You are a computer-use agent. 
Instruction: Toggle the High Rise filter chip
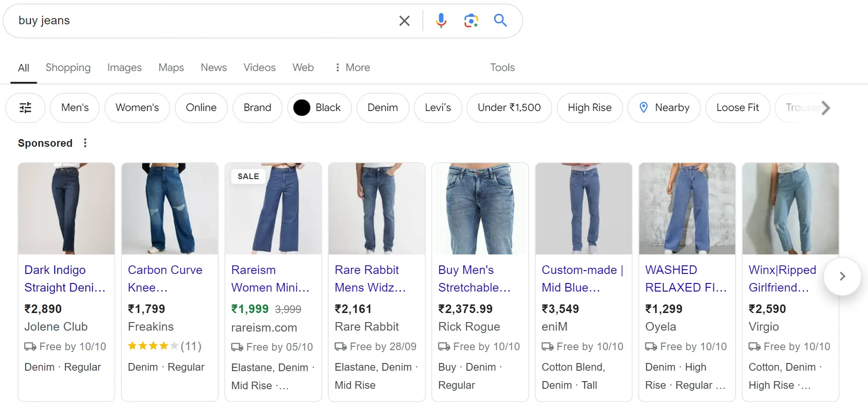(x=590, y=108)
